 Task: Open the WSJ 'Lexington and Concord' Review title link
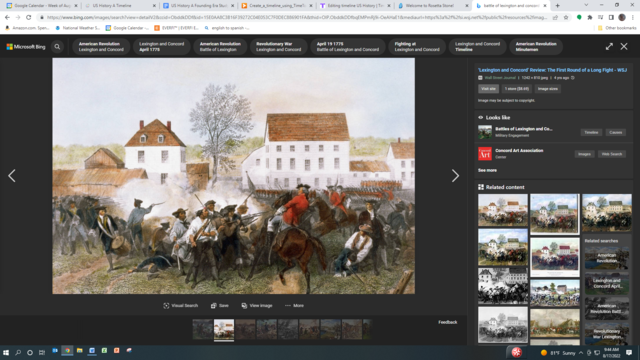click(552, 70)
